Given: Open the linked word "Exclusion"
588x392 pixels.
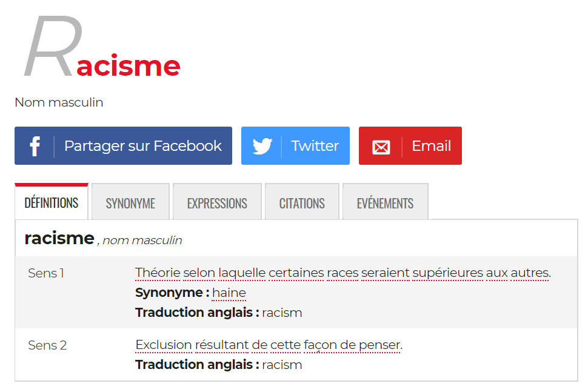Looking at the screenshot, I should click(163, 345).
